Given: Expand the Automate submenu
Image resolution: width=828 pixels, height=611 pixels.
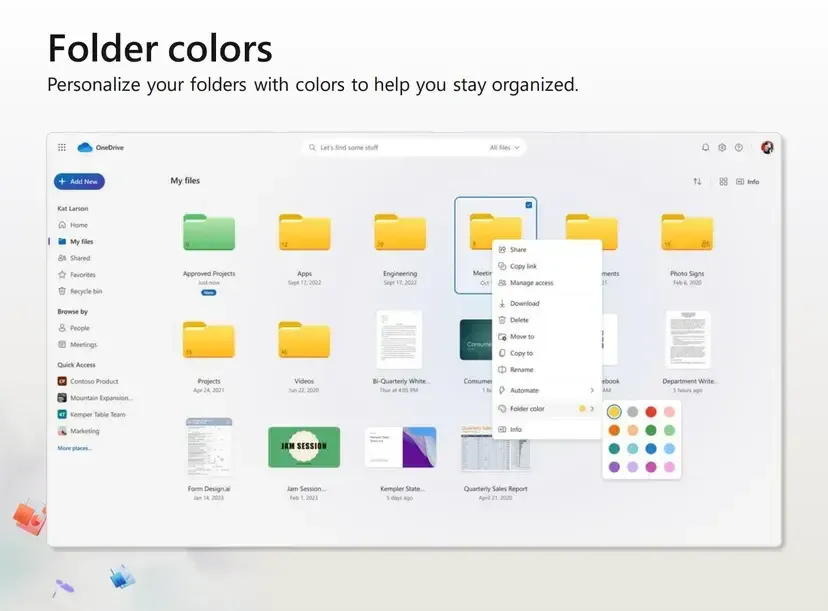Looking at the screenshot, I should (x=525, y=390).
